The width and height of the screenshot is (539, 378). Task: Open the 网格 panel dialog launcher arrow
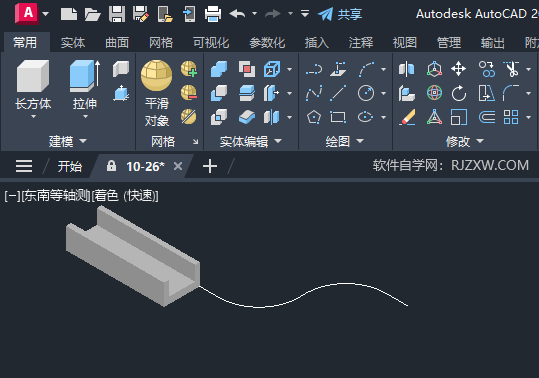[x=196, y=142]
